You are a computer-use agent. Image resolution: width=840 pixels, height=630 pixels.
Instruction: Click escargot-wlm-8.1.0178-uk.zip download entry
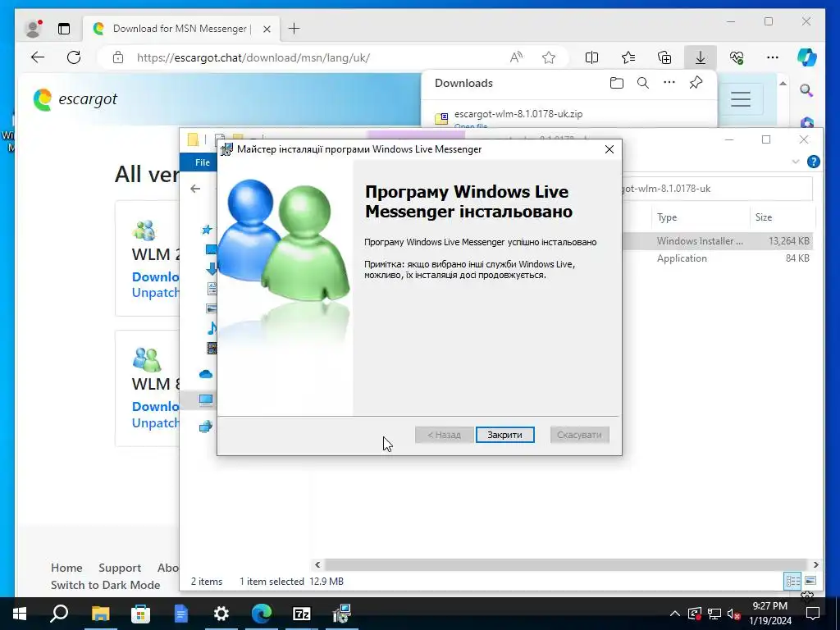click(518, 114)
